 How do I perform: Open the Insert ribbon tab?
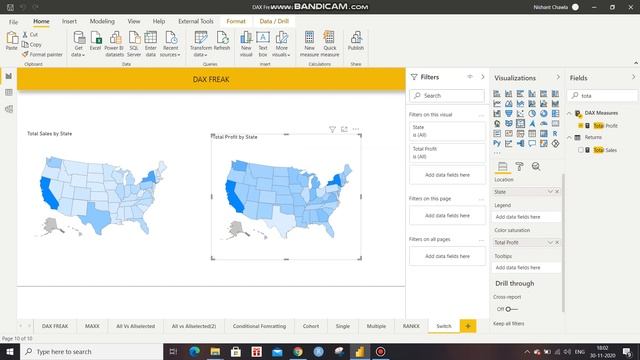pyautogui.click(x=69, y=21)
